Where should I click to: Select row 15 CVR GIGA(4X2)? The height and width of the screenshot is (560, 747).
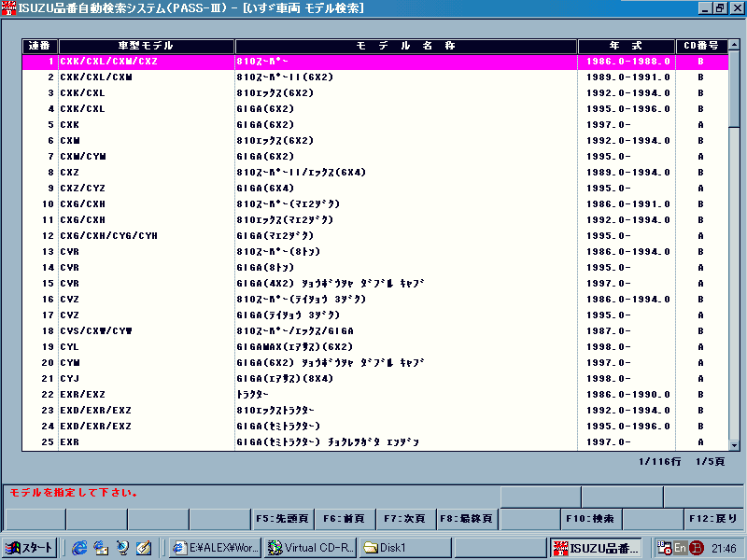(375, 284)
